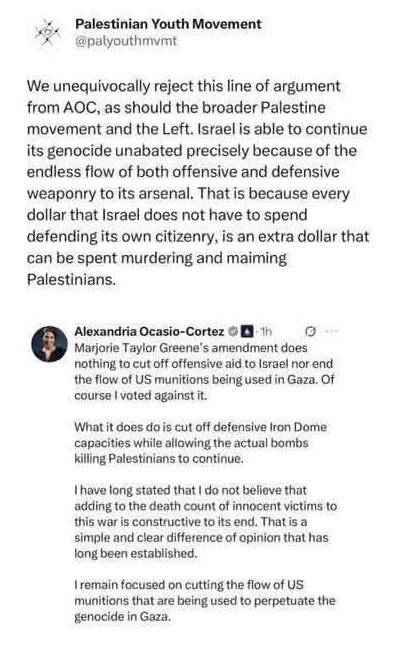Click the gray verified badge next to Ocasio-Cortez
The width and height of the screenshot is (403, 655).
point(233,332)
